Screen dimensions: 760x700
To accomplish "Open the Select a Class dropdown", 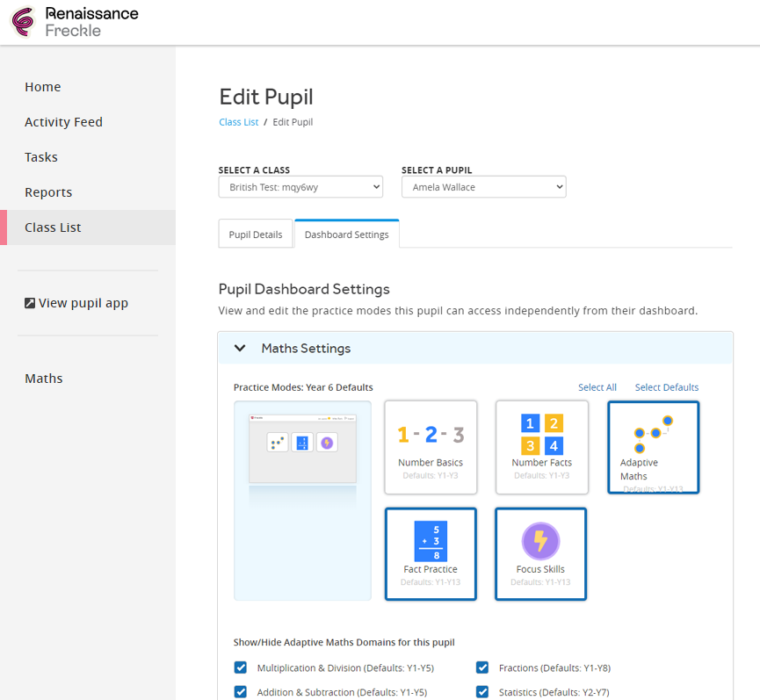I will click(x=300, y=187).
